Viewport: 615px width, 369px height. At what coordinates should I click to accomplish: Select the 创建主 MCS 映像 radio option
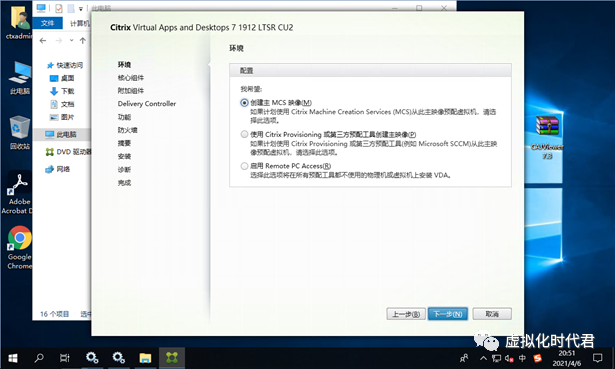tap(244, 103)
